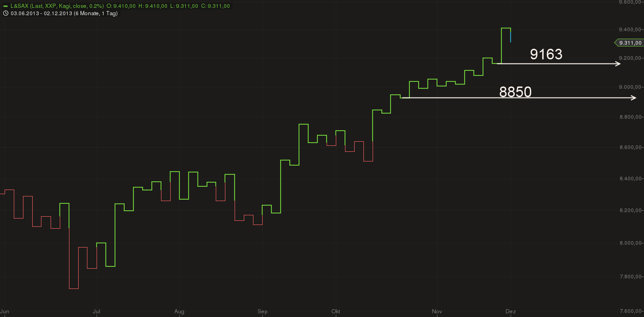This screenshot has height=317, width=644.
Task: Click the closing value C: 9.311,00
Action: click(x=215, y=6)
